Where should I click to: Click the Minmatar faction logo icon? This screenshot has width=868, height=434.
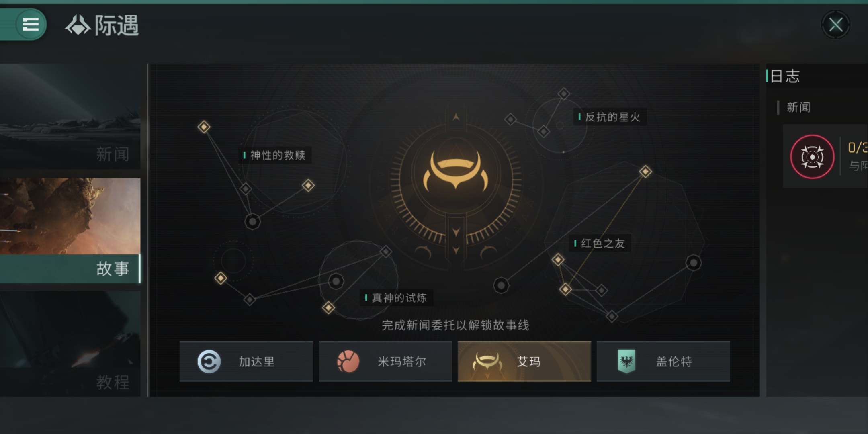point(348,361)
